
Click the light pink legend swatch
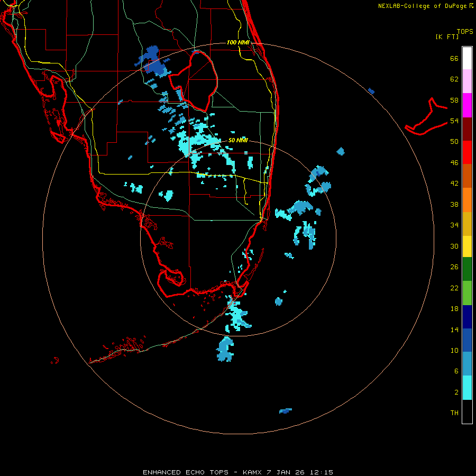pos(467,81)
